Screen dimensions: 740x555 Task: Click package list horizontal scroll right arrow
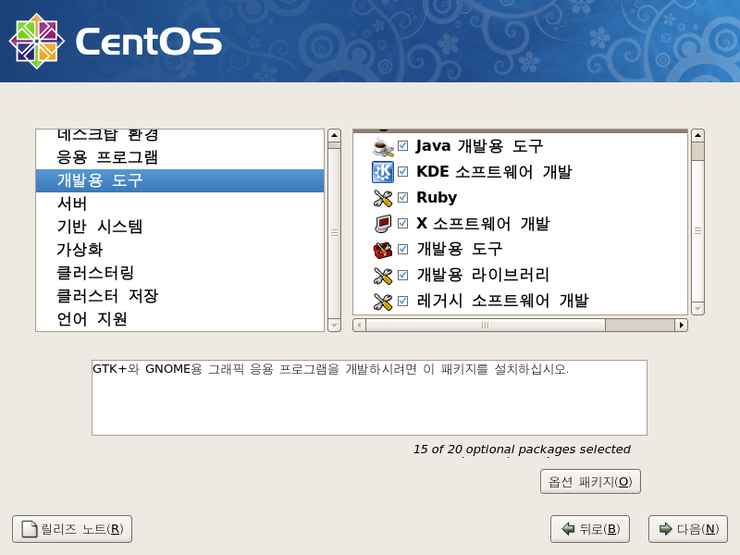(681, 325)
